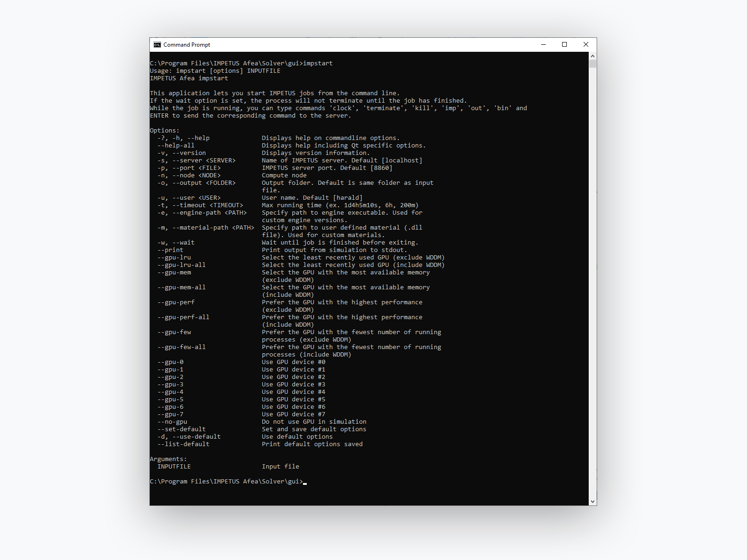Screen dimensions: 747x560
Task: Click the '-p, --port <FILE>' option
Action: [189, 168]
